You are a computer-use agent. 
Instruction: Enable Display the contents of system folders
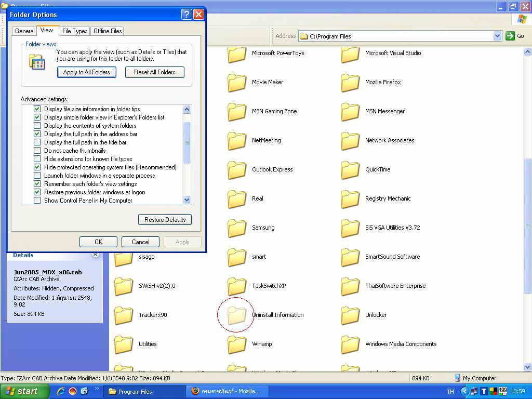(x=37, y=126)
